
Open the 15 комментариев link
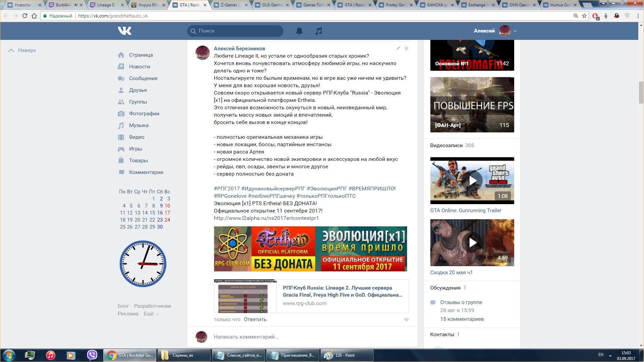[462, 319]
